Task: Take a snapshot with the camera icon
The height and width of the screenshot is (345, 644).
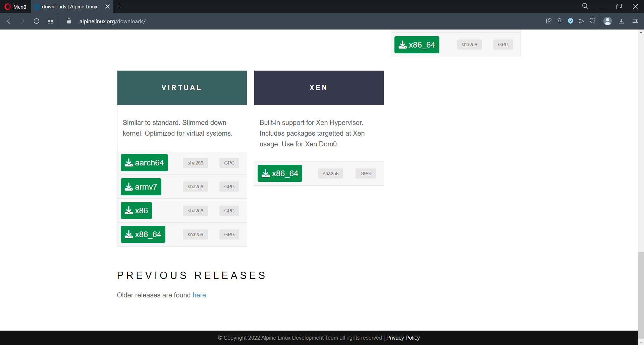Action: point(559,21)
